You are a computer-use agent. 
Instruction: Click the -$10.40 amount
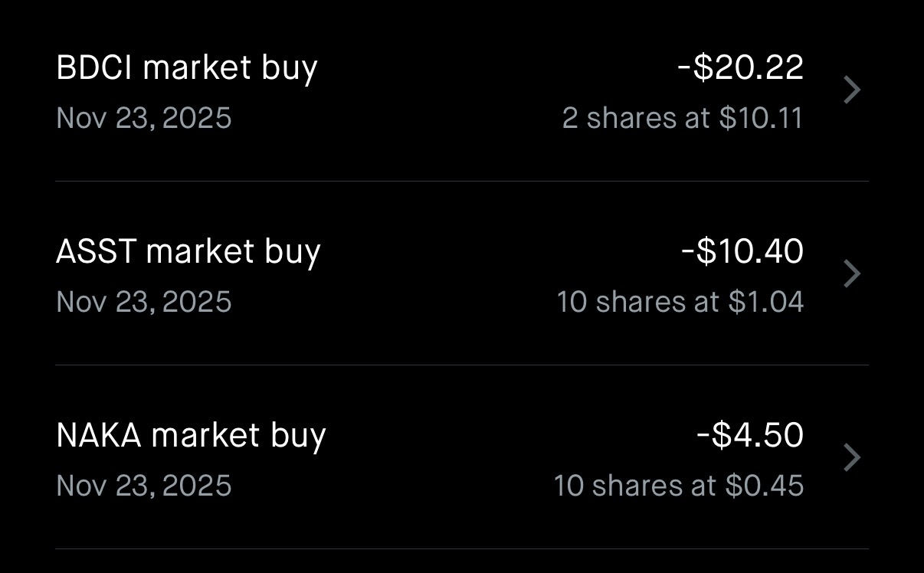point(742,251)
